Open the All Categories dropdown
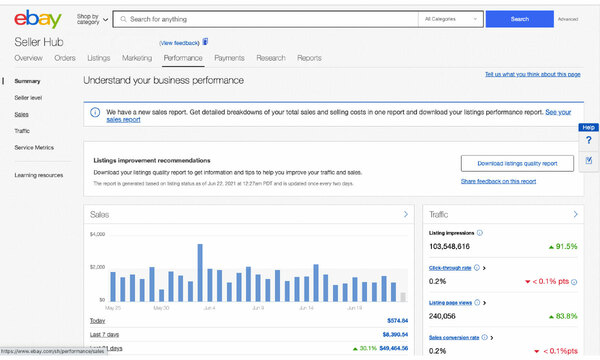This screenshot has height=360, width=600. (x=450, y=19)
